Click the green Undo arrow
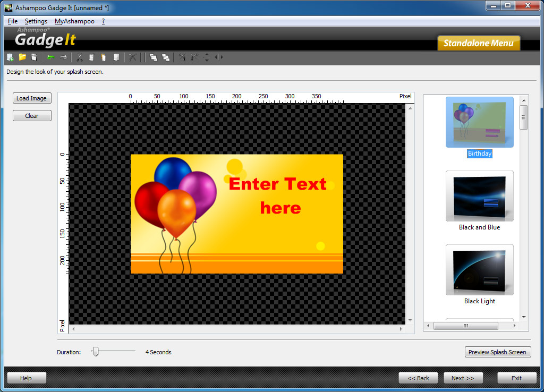 pos(51,57)
